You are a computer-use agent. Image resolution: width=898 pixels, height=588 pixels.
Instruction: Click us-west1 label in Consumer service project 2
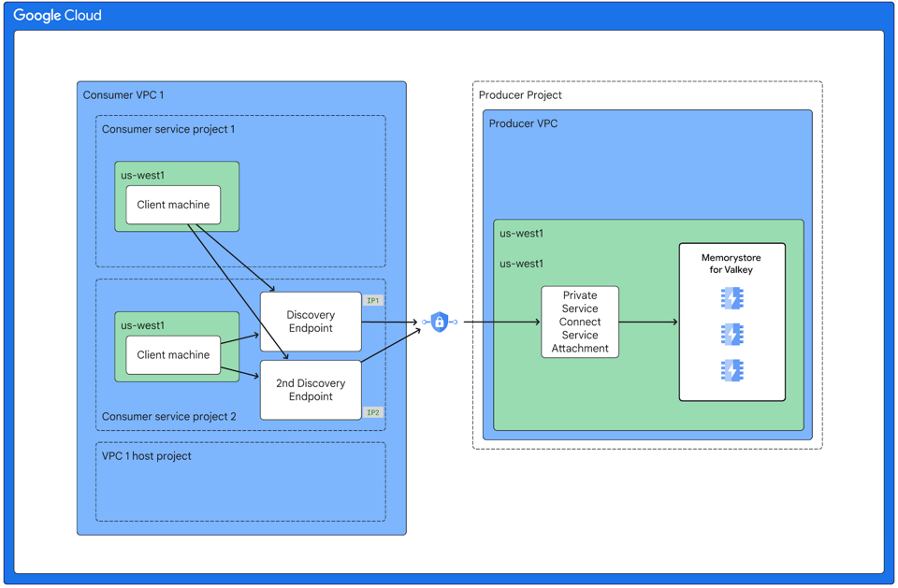click(142, 325)
